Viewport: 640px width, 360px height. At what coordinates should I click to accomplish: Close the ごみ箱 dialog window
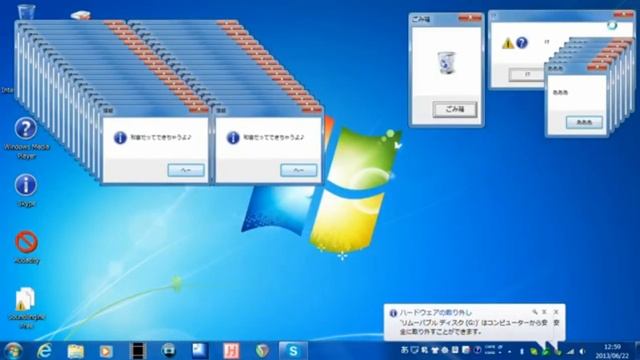coord(469,18)
